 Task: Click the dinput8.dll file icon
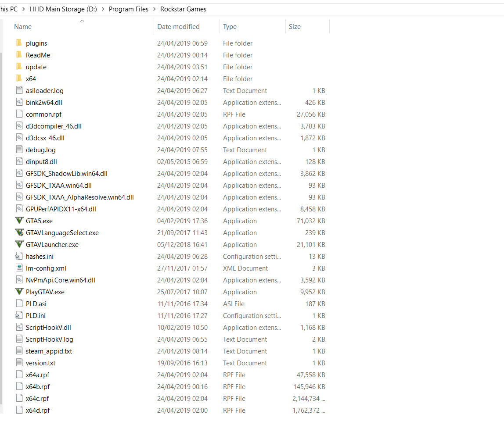coord(19,161)
